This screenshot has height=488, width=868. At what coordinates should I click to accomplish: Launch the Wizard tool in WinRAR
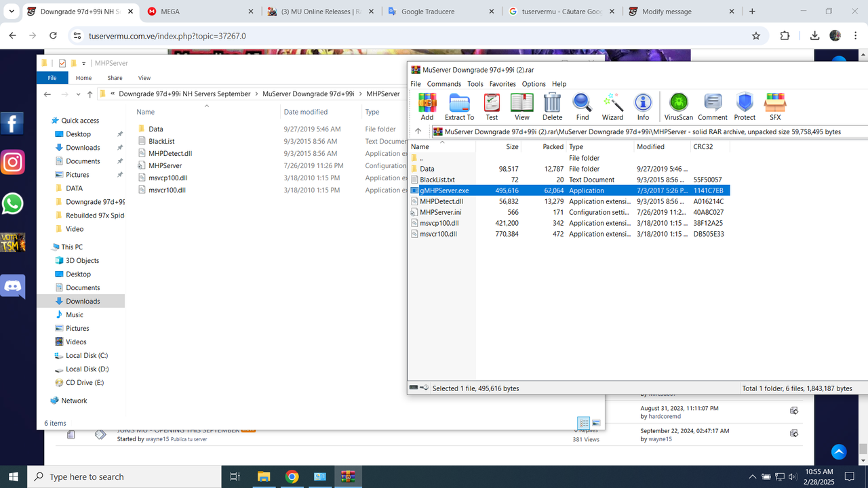coord(612,107)
